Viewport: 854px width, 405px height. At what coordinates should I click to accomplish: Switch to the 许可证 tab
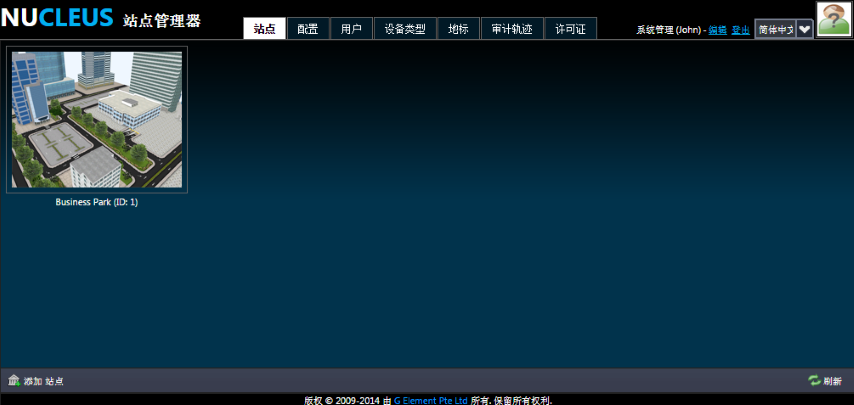(x=571, y=29)
